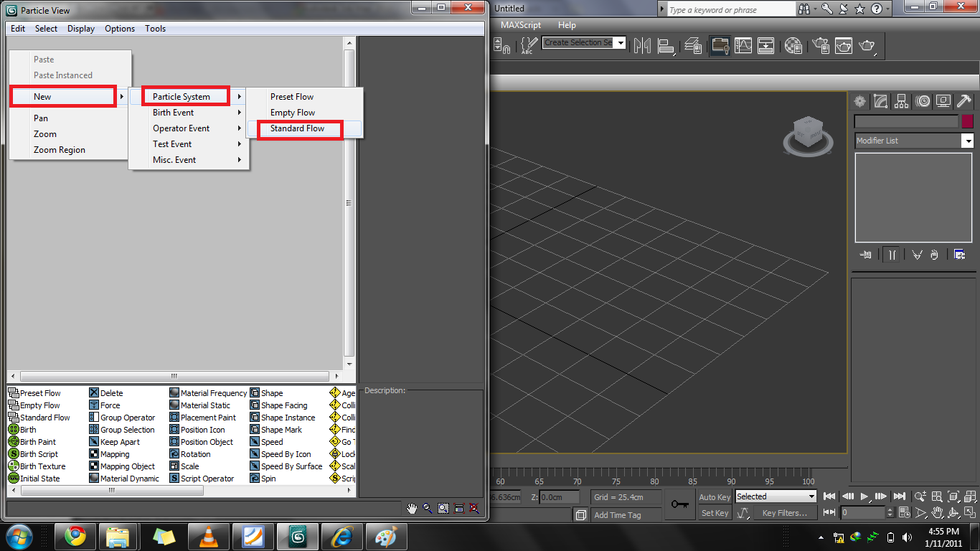The image size is (980, 551).
Task: Open the Mirror tool icon
Action: point(641,45)
